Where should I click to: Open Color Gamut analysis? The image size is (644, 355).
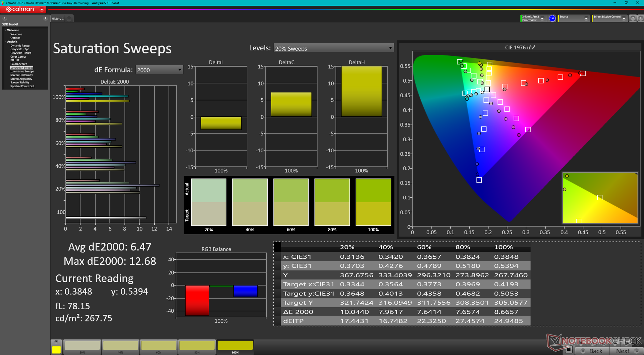[18, 57]
